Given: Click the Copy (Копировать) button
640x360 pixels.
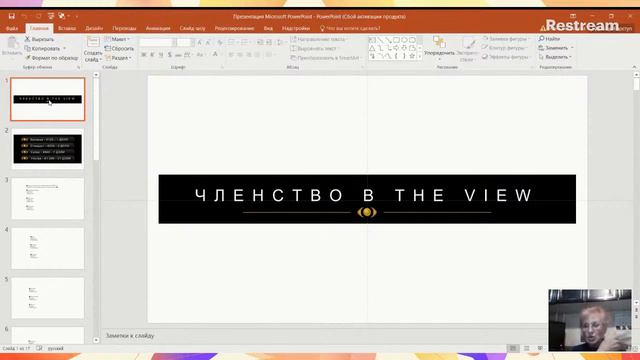Looking at the screenshot, I should 42,49.
